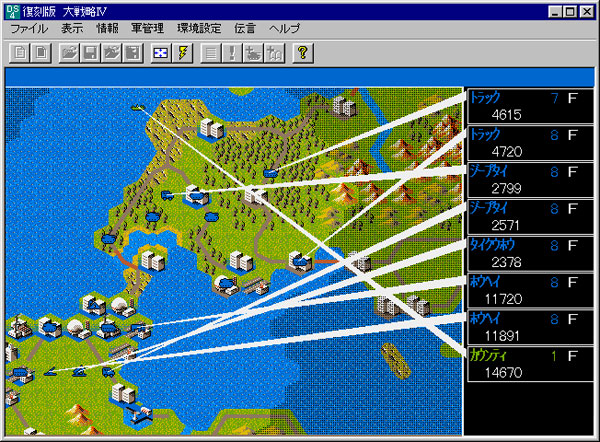
Task: Open the 情報 menu
Action: tap(108, 30)
